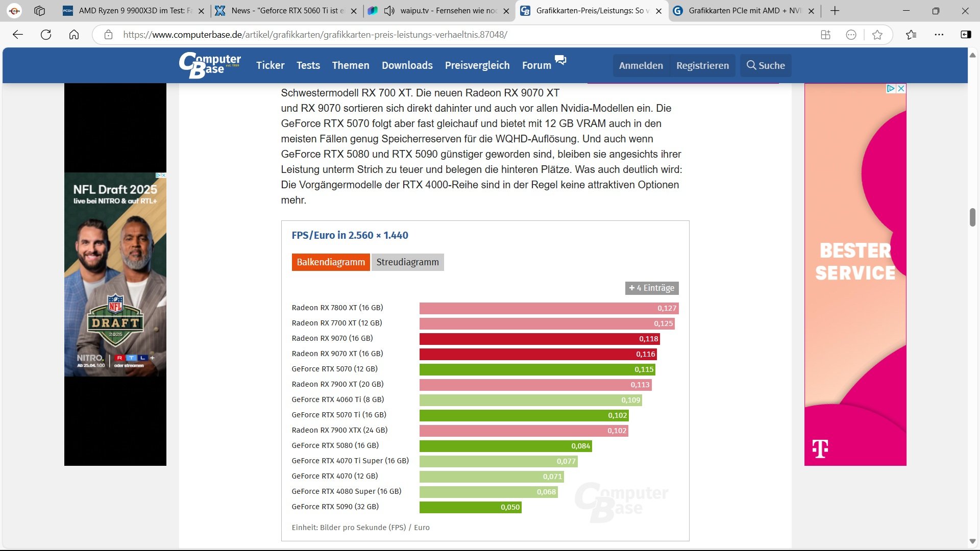Click the GeForce RTX 5070 (12 GB) bar
The width and height of the screenshot is (980, 551).
point(537,369)
